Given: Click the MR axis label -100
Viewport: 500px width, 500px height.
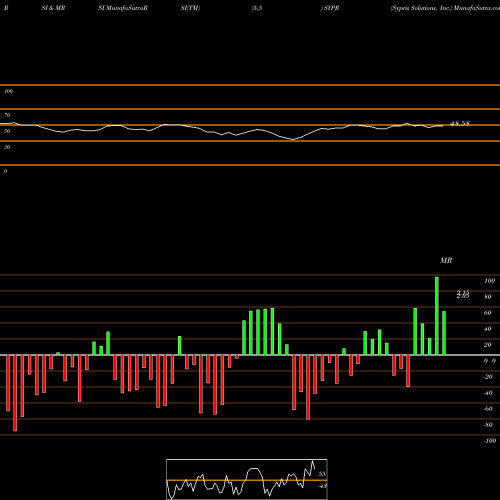Looking at the screenshot, I should pos(489,441).
